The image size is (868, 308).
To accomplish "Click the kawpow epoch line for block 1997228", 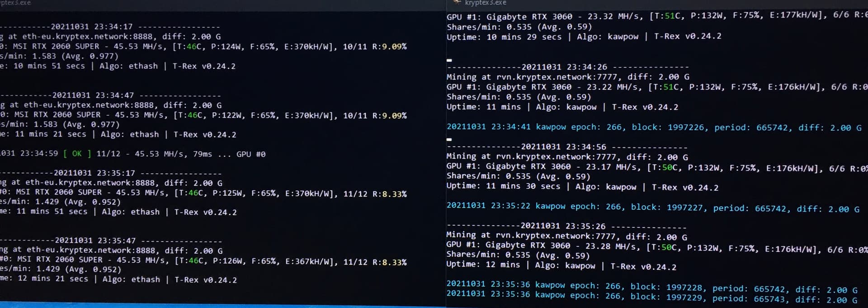I will tap(652, 287).
